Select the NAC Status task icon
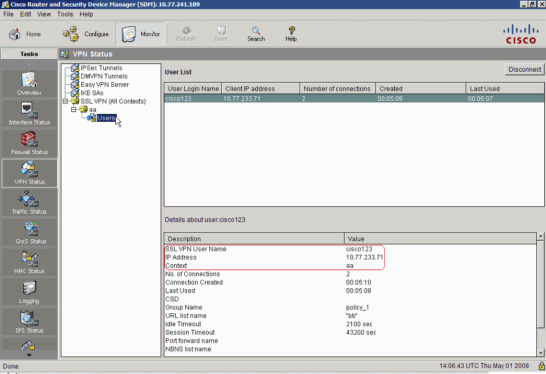Screen dimensions: 546x374 coord(29,262)
